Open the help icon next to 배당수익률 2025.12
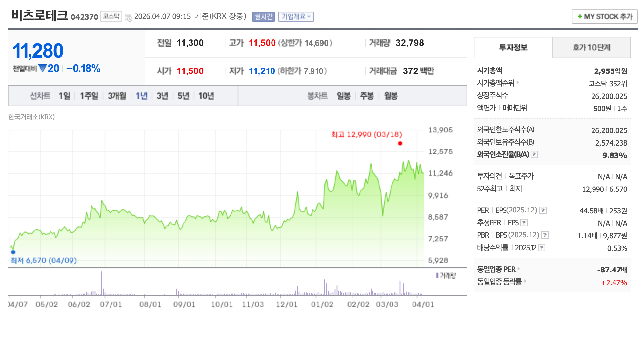 coord(542,248)
